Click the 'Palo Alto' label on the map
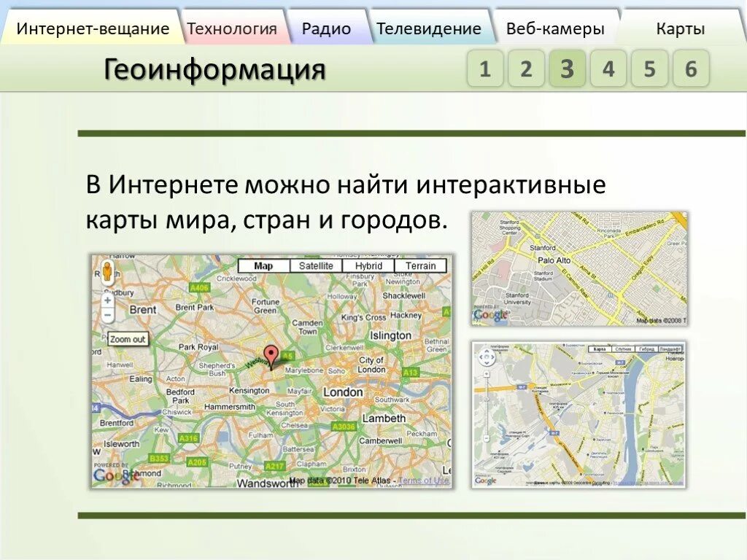Viewport: 747px width, 560px height. point(554,260)
